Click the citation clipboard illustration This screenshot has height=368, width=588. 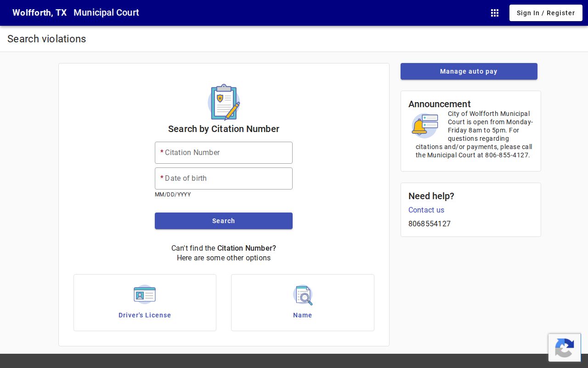click(x=224, y=102)
